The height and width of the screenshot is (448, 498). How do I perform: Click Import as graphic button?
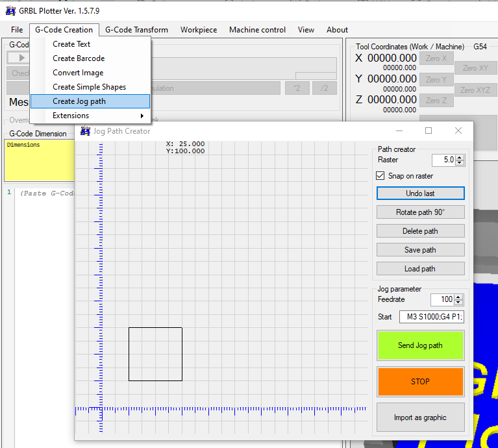tap(420, 417)
